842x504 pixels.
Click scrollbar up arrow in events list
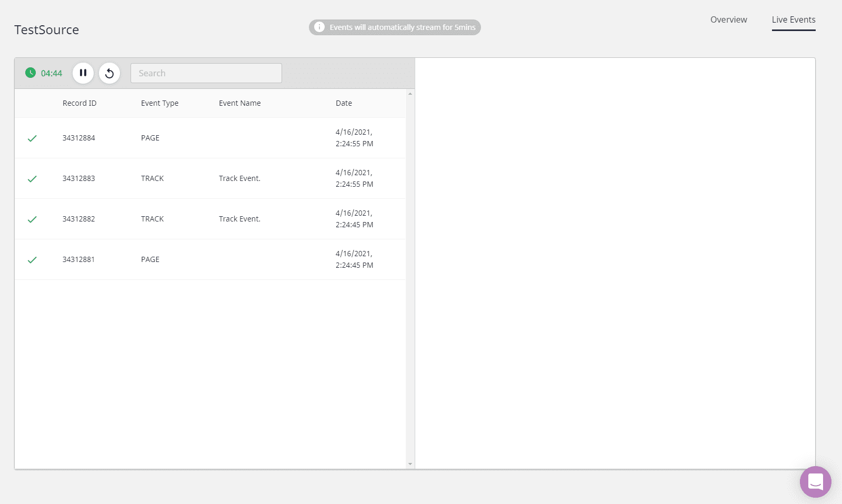(x=410, y=94)
